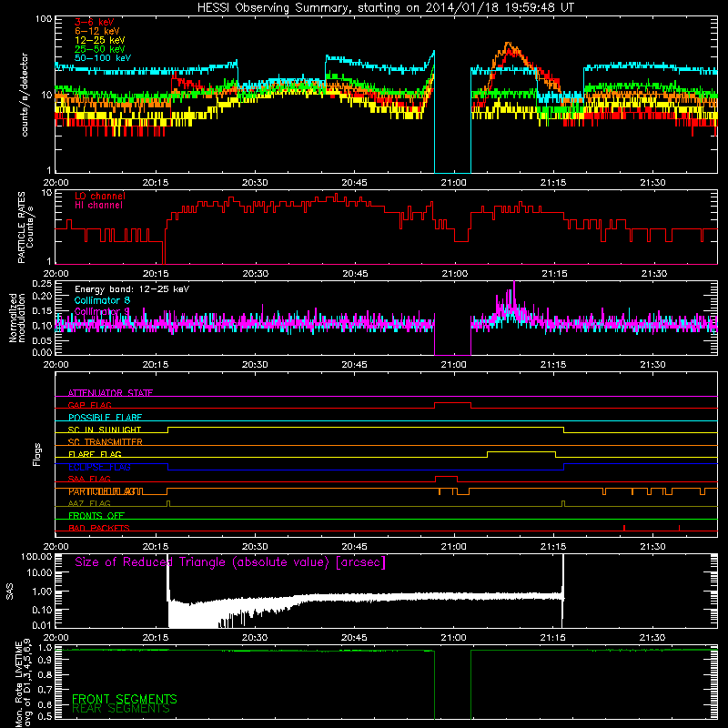Click the green 25-50 keV legend label
This screenshot has width=728, height=728.
click(x=100, y=49)
